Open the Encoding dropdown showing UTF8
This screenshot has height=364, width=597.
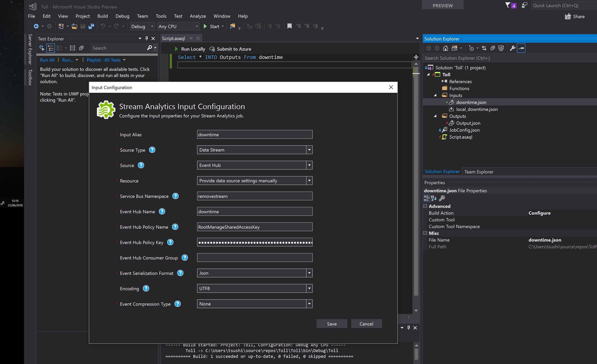click(309, 288)
